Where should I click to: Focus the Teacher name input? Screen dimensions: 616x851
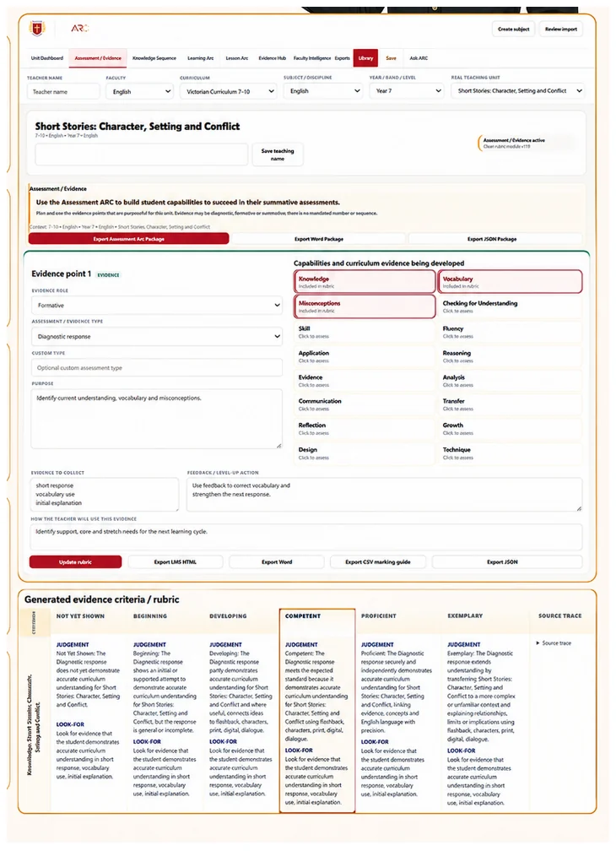(x=63, y=92)
